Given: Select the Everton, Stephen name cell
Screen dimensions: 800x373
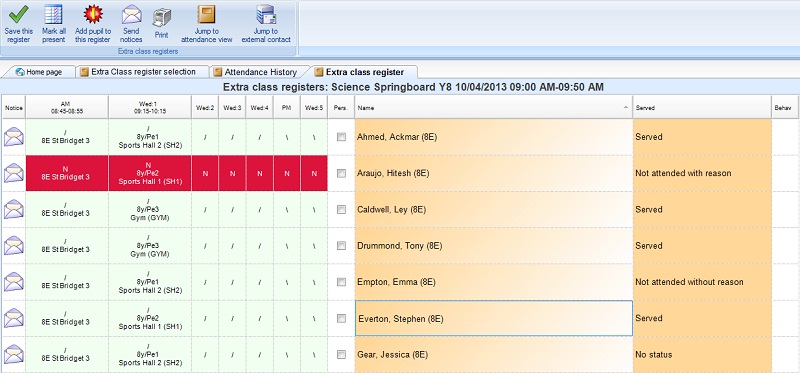Looking at the screenshot, I should coord(494,318).
